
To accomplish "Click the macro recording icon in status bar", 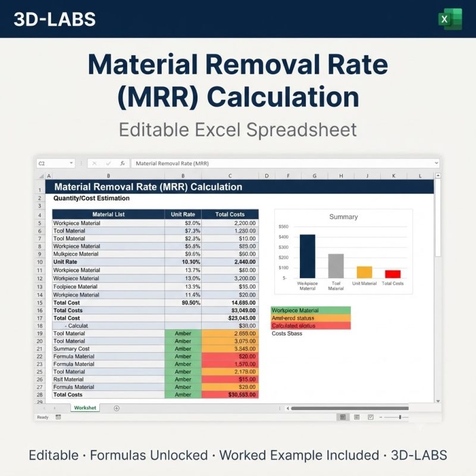I will click(x=58, y=417).
